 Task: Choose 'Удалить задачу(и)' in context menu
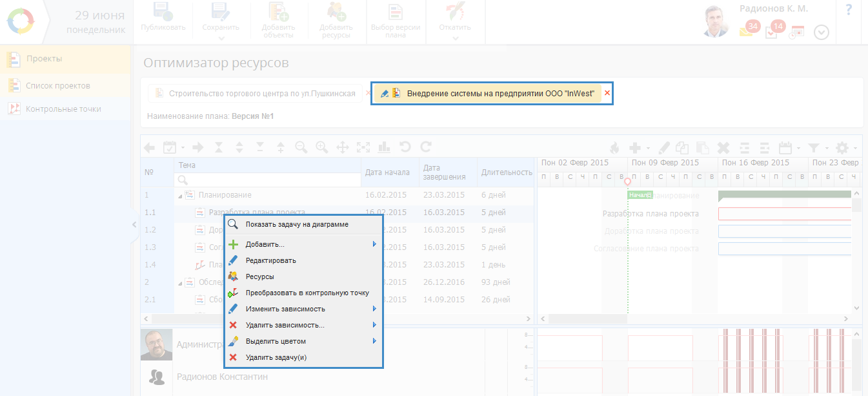276,357
